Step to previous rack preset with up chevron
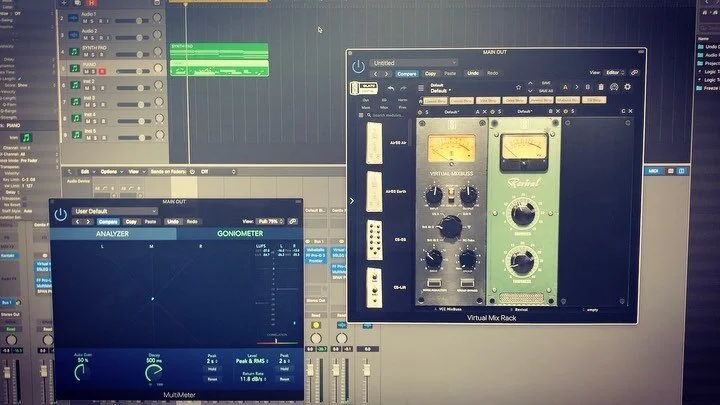Screen dimensions: 720x405 click(530, 84)
